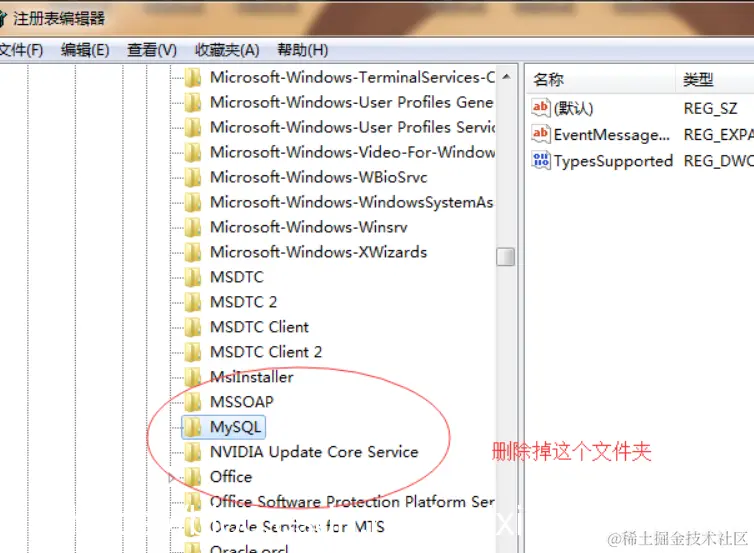Select the Office Software Protection Platform key
This screenshot has height=553, width=754.
click(352, 502)
